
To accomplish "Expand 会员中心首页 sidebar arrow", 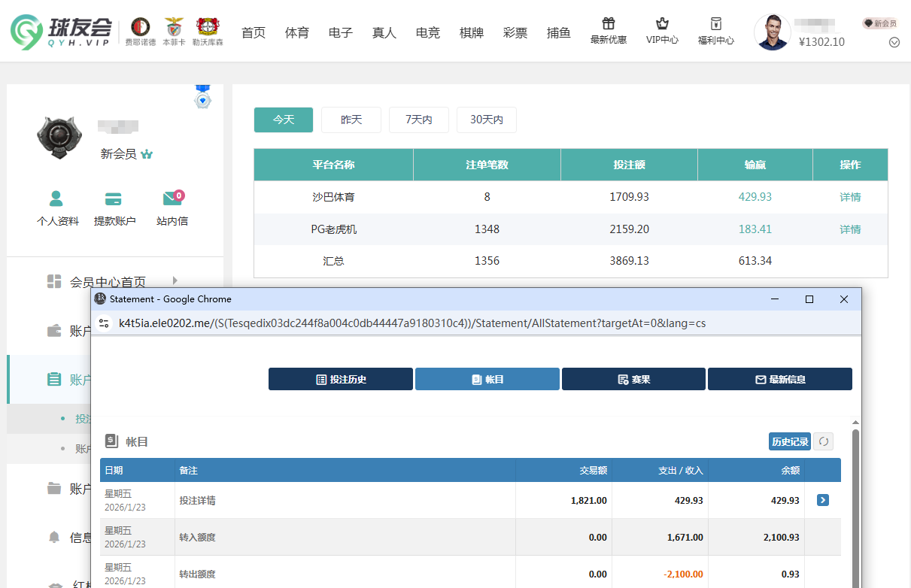I will pos(175,280).
